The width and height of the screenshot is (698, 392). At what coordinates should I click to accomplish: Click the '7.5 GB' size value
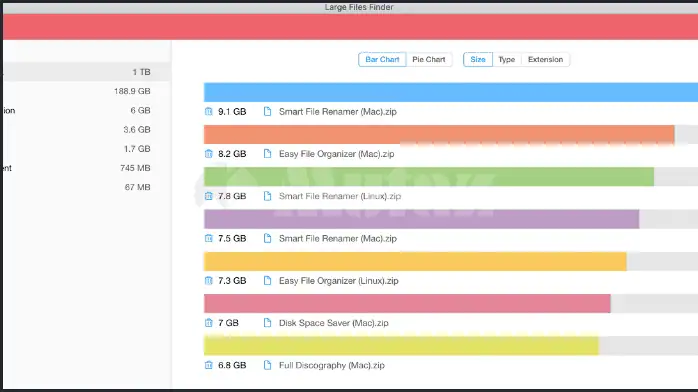pyautogui.click(x=232, y=238)
